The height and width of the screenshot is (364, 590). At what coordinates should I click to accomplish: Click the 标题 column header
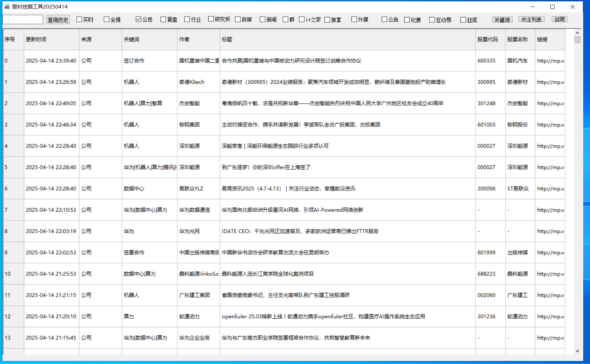pos(348,40)
